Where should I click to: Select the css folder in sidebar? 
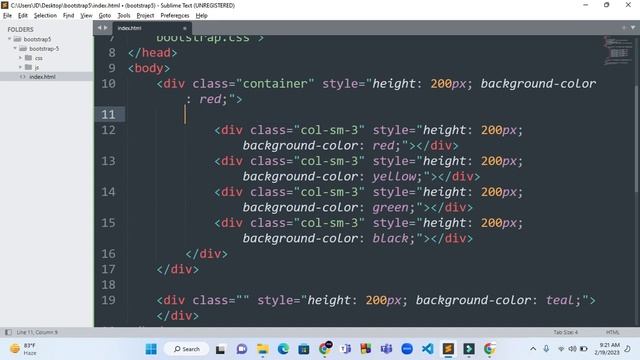(x=39, y=58)
